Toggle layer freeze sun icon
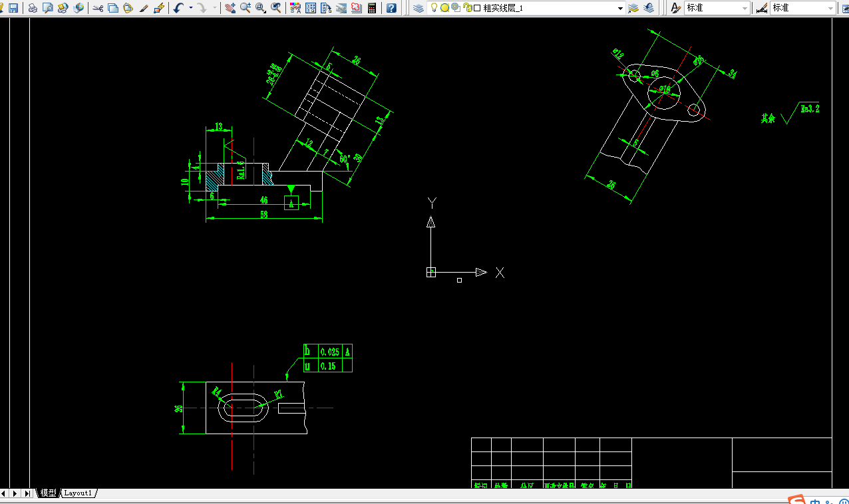The height and width of the screenshot is (504, 849). coord(444,8)
